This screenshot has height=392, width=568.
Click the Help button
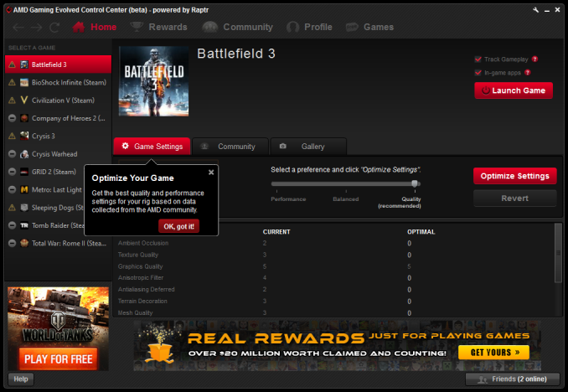(21, 379)
